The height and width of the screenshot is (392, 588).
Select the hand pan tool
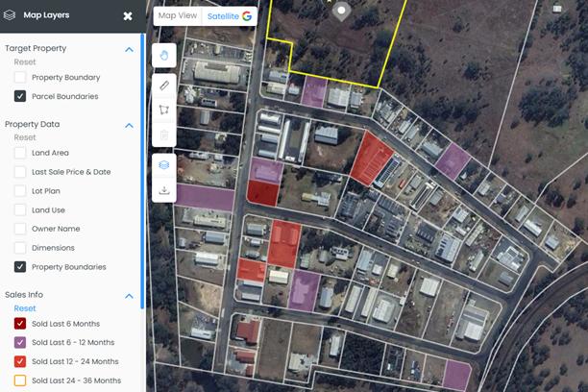coord(164,56)
